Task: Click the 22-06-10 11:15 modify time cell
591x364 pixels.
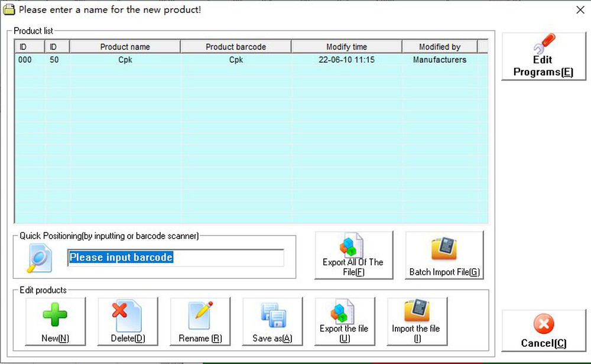Action: tap(346, 60)
